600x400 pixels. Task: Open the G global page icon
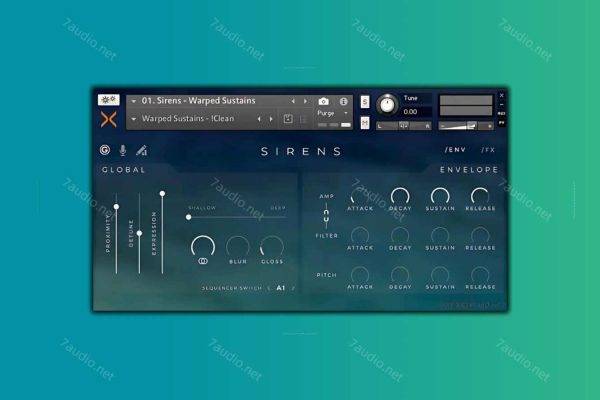pyautogui.click(x=105, y=150)
